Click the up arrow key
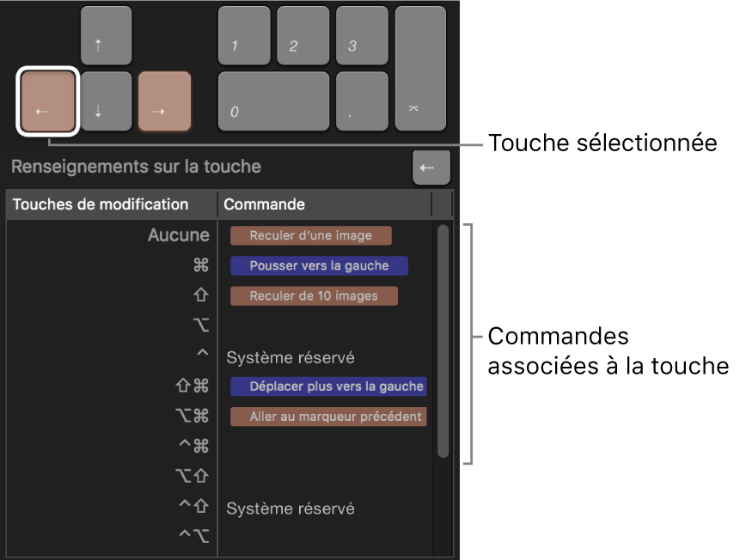Viewport: 752px width, 560px height. [x=106, y=35]
